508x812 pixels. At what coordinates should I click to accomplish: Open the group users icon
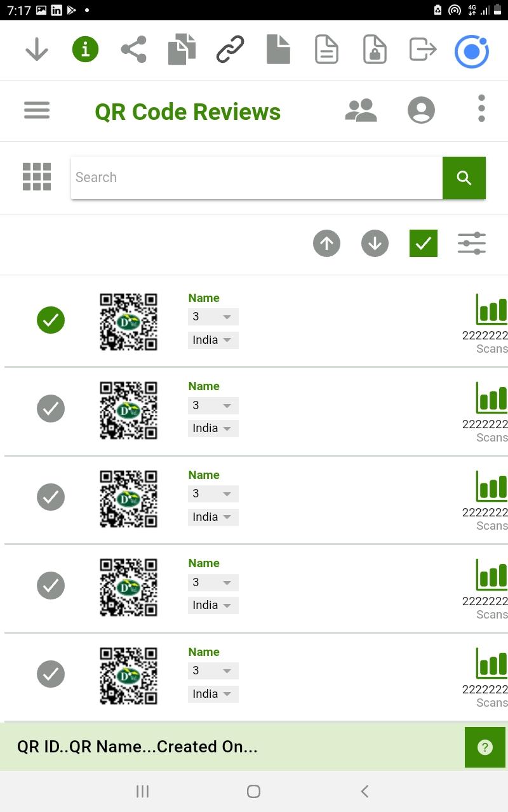click(361, 110)
